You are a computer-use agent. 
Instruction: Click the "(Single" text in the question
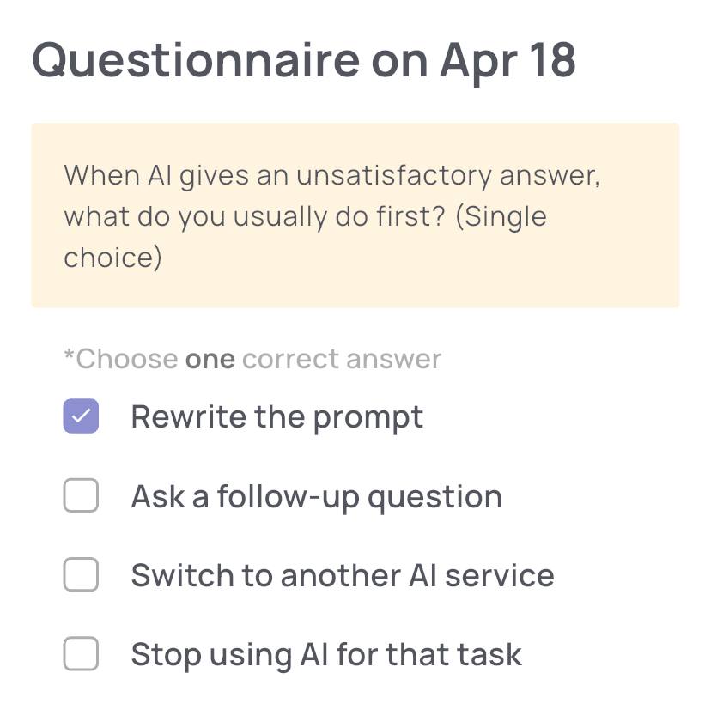pos(501,216)
